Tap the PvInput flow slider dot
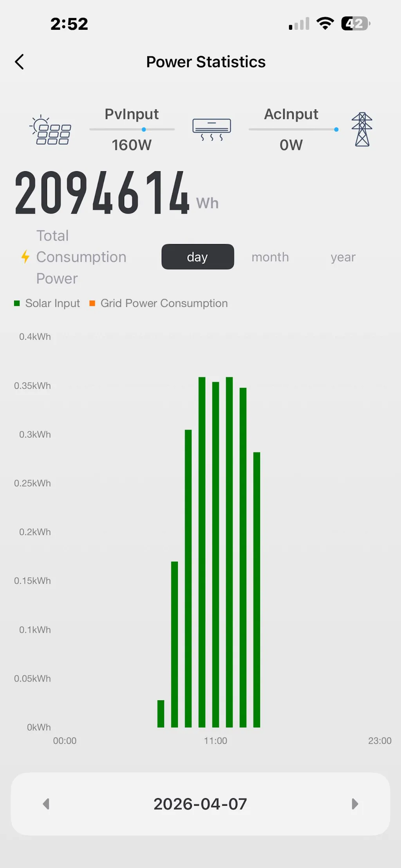This screenshot has width=401, height=868. 144,129
